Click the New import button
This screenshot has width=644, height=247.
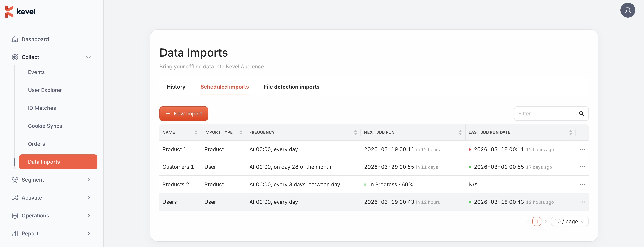click(x=183, y=114)
